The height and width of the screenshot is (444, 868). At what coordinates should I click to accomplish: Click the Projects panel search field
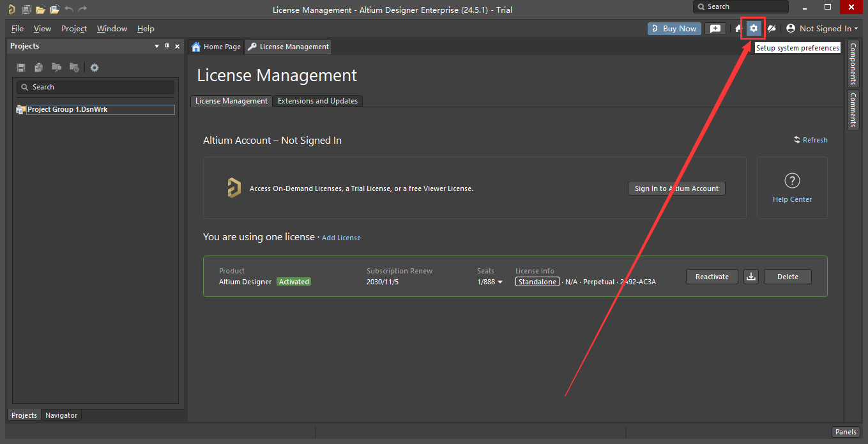tap(96, 87)
